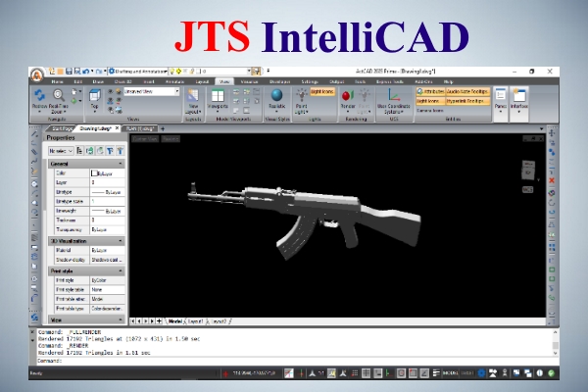588x392 pixels.
Task: Switch to the Visualize ribbon tab
Action: point(249,81)
